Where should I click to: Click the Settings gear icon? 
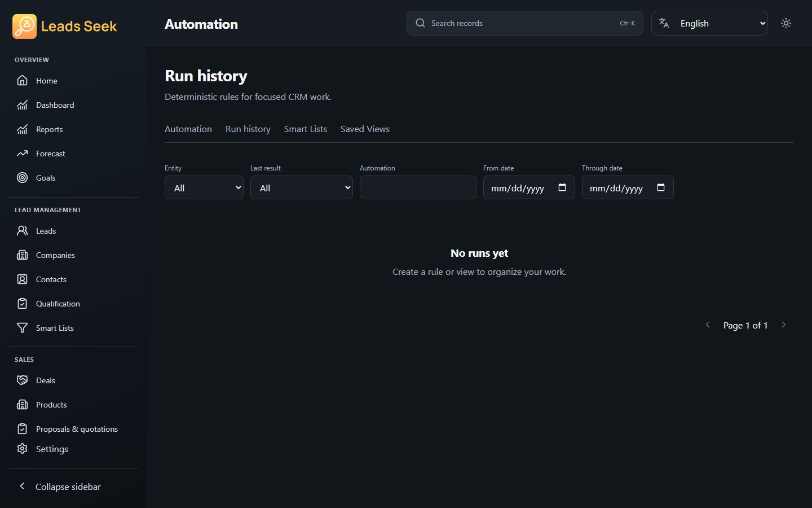click(22, 449)
